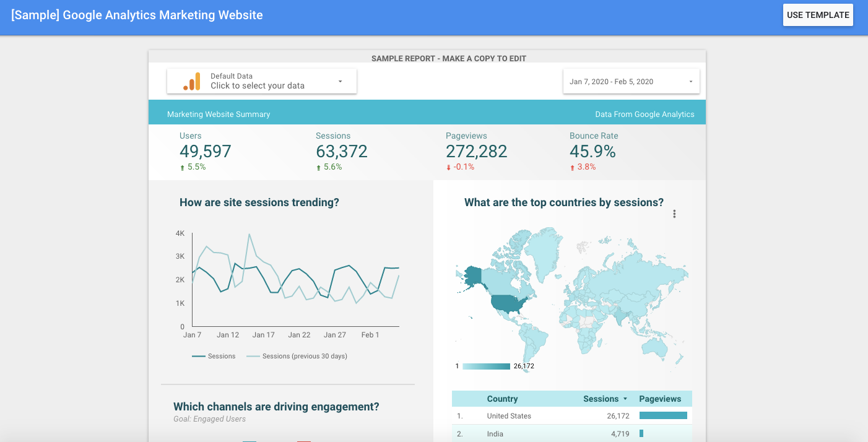Click the red down arrow beside Pageviews -0.1%
Viewport: 868px width, 442px height.
[x=449, y=167]
